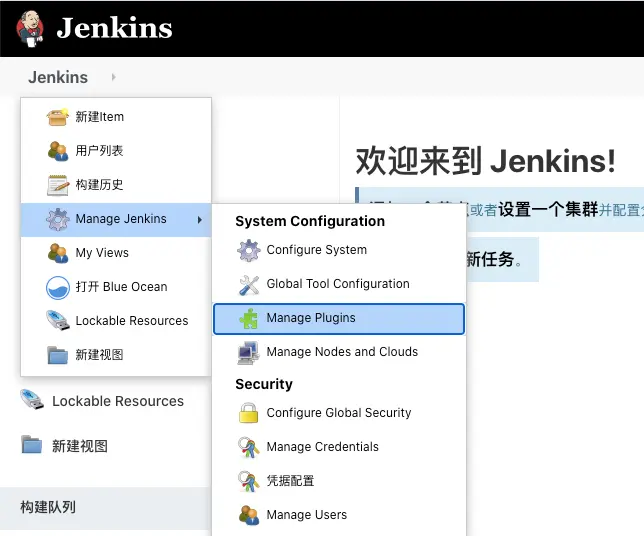Open the Jenkins breadcrumb link
Viewport: 644px width, 536px height.
(x=58, y=77)
